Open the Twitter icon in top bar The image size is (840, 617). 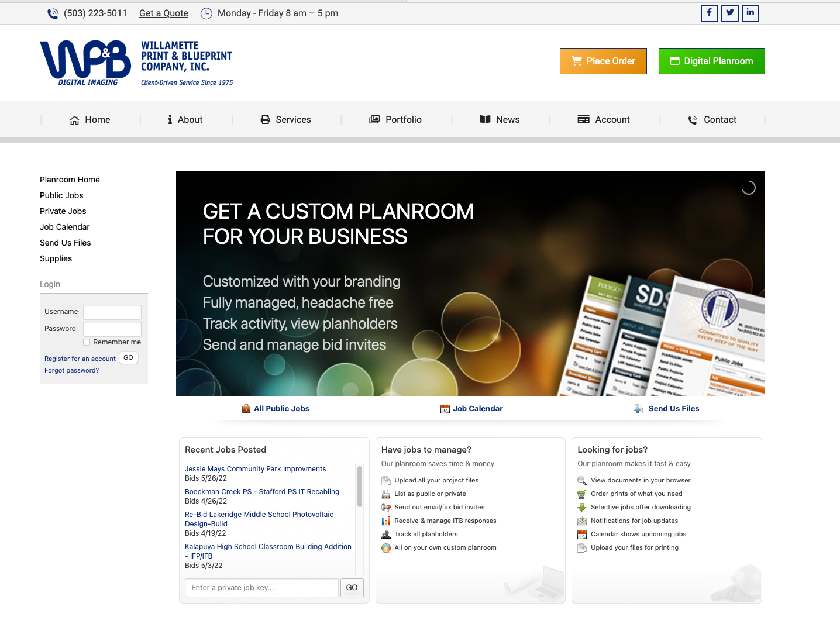[x=729, y=13]
